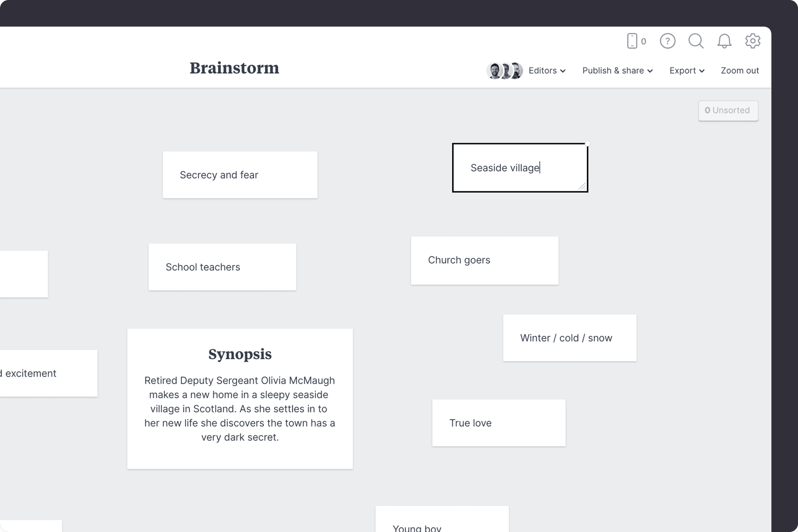Open the Unsorted cards badge
The width and height of the screenshot is (798, 532).
click(x=728, y=110)
